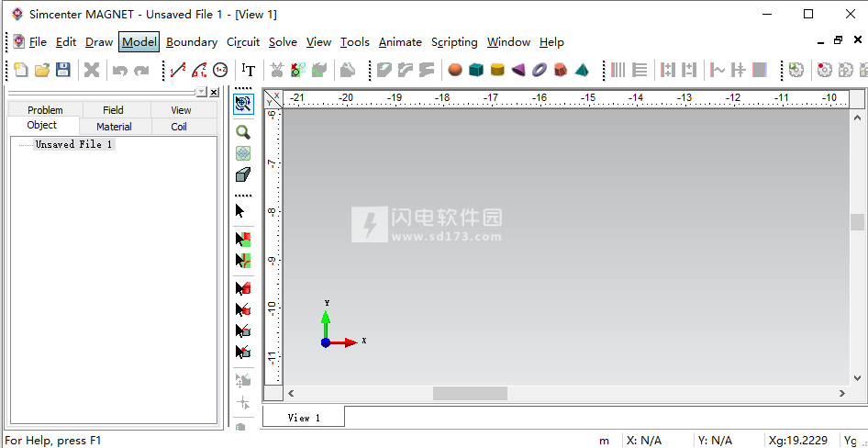
Task: Switch to the Problem tab
Action: [45, 110]
